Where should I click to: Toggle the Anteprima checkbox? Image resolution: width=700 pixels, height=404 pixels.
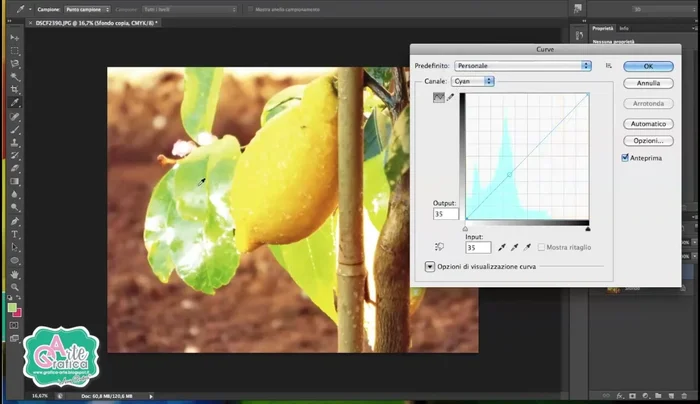coord(625,158)
